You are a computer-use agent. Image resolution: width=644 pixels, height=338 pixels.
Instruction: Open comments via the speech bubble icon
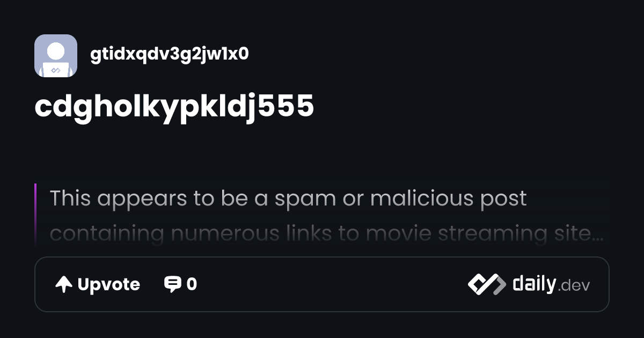(172, 284)
